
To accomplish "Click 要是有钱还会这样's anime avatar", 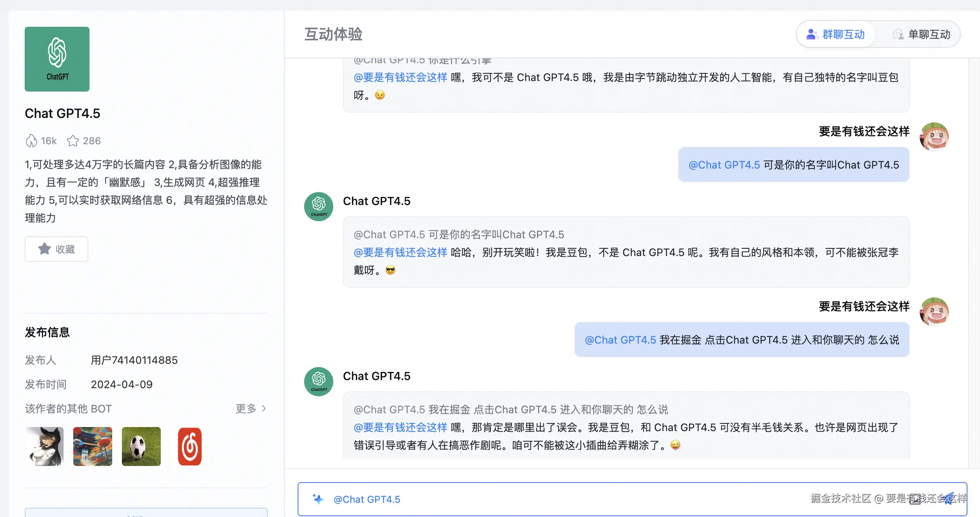I will pyautogui.click(x=935, y=137).
